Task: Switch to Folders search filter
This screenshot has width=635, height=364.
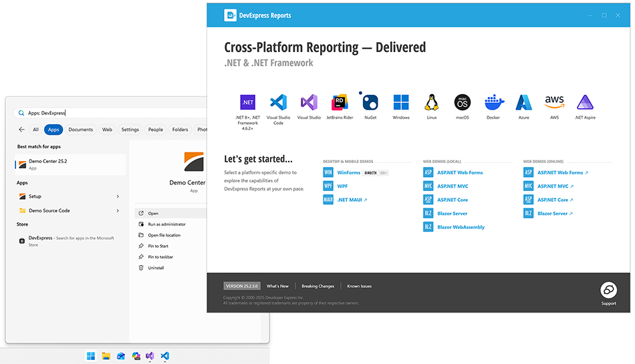Action: [x=180, y=130]
